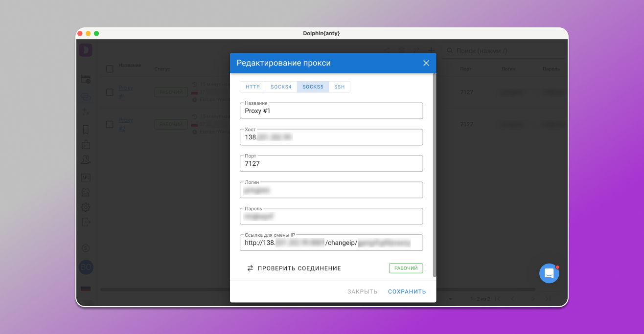644x334 pixels.
Task: Open the team users sidebar icon
Action: (x=86, y=160)
